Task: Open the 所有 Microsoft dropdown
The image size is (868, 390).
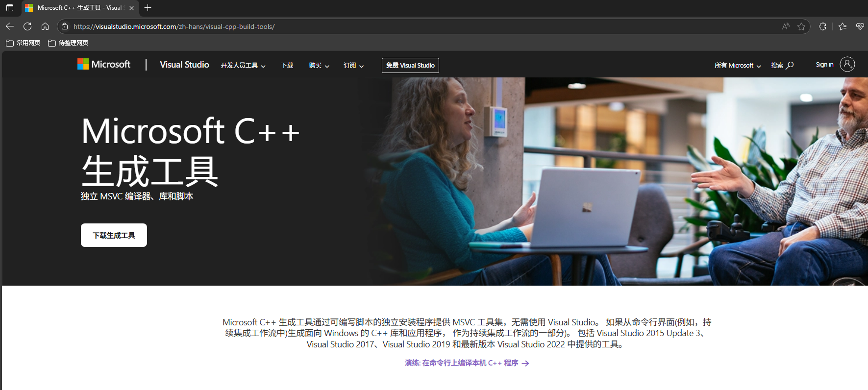Action: 737,66
